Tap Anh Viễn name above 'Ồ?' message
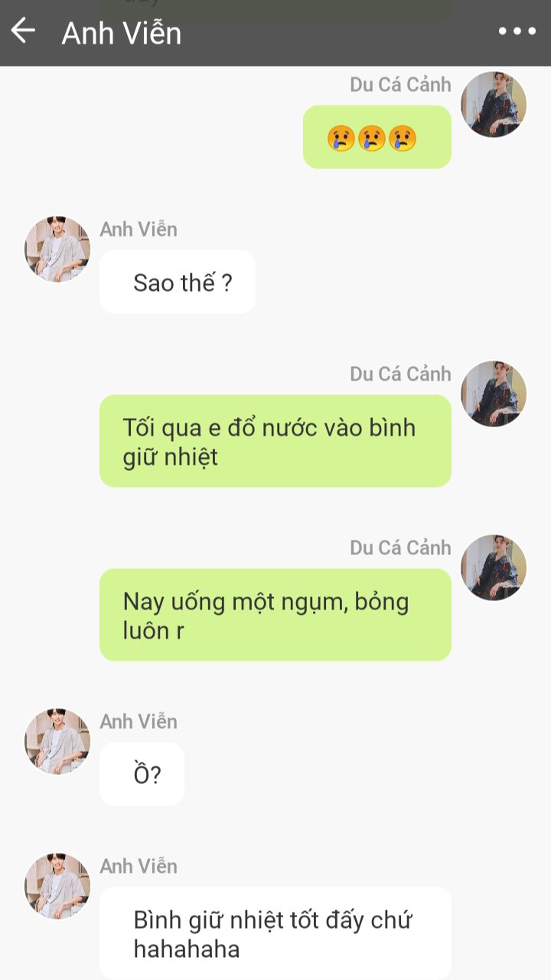This screenshot has height=980, width=551. [x=139, y=721]
